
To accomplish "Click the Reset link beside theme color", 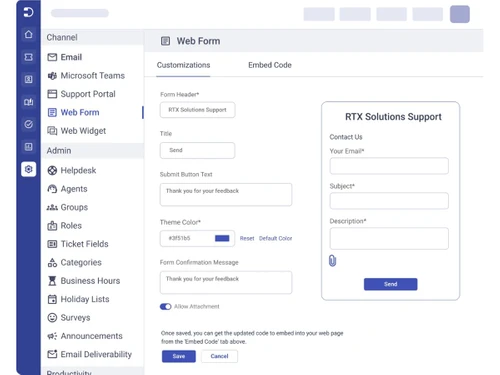I will (247, 238).
